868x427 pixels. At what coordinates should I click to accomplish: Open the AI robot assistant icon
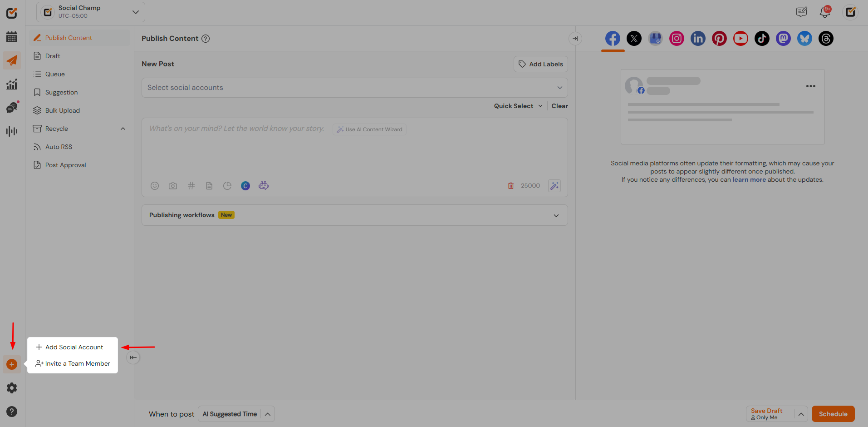click(x=264, y=186)
